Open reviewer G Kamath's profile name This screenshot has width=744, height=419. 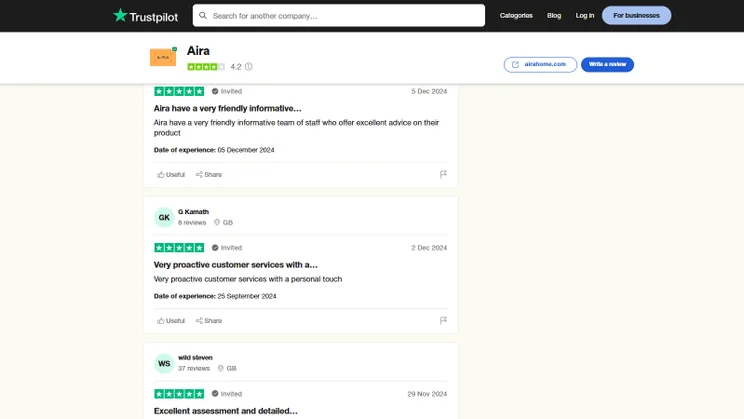[193, 212]
